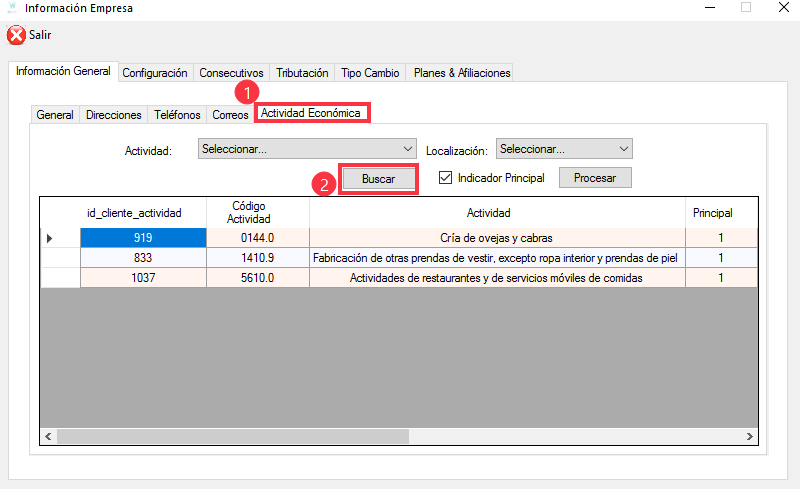800x489 pixels.
Task: Select the row pointer arrow for row 919
Action: point(50,238)
